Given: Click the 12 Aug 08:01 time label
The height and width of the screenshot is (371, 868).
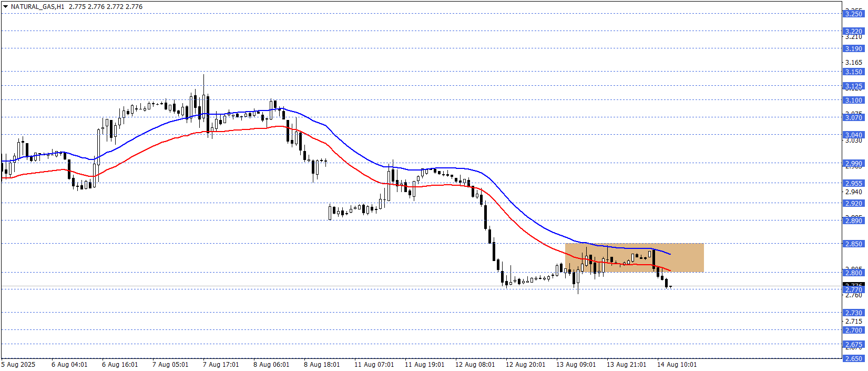Looking at the screenshot, I should click(475, 365).
